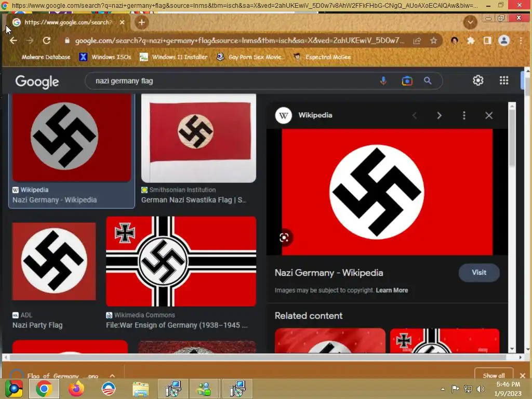Close the downloads bar
The height and width of the screenshot is (399, 532).
tap(523, 376)
